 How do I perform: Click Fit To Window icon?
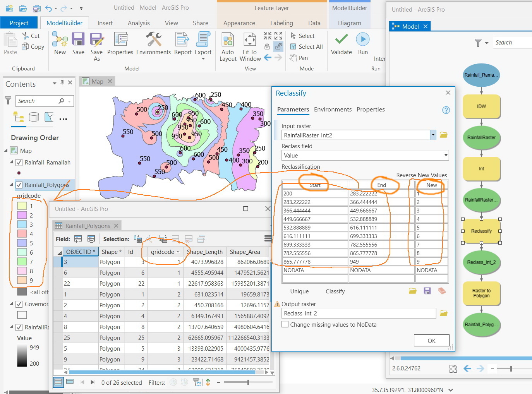pos(250,40)
